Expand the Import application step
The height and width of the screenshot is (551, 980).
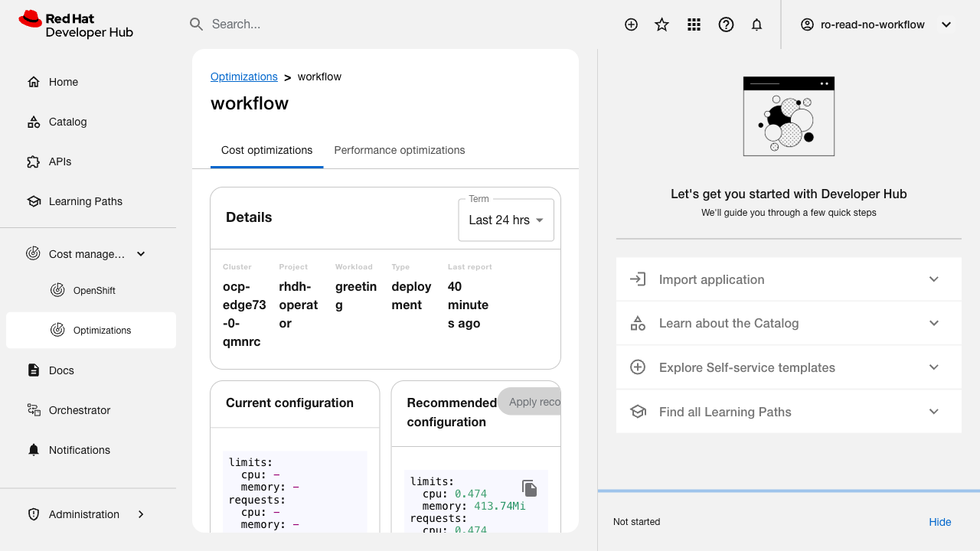[789, 279]
